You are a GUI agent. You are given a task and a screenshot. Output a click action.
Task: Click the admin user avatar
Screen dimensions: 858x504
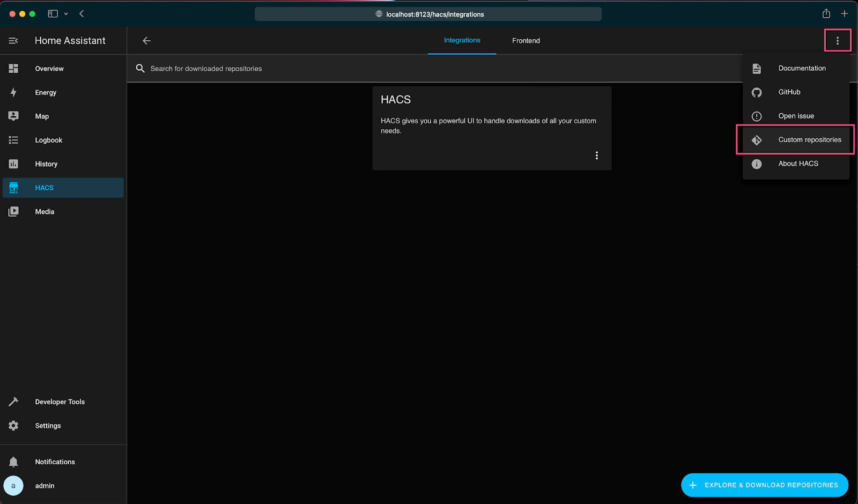point(13,486)
